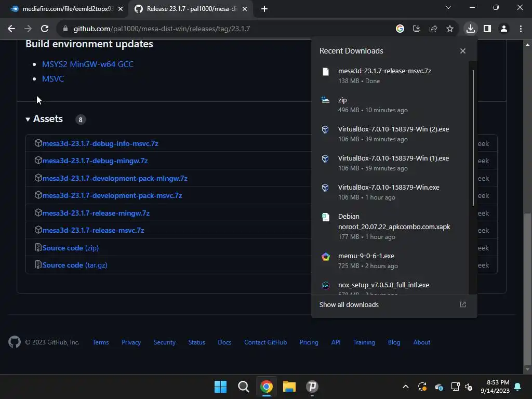Click the install app icon in address bar
532x399 pixels.
click(416, 29)
